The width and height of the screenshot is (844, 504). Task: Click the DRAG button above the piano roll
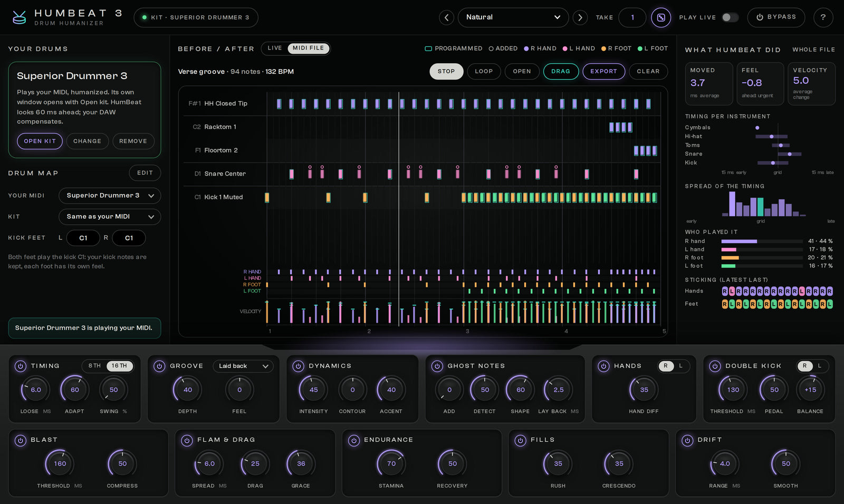click(x=561, y=71)
